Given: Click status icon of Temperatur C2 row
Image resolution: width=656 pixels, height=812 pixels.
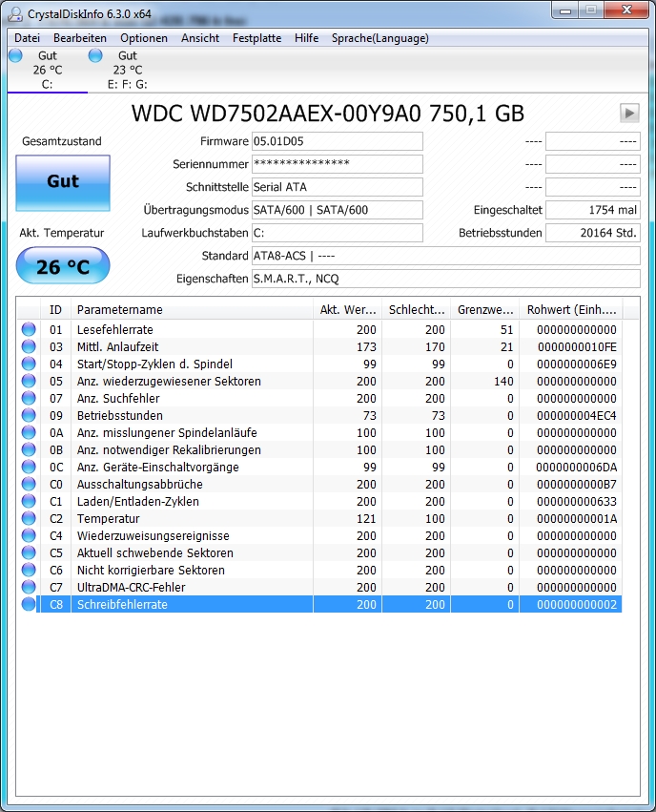Looking at the screenshot, I should (x=29, y=518).
